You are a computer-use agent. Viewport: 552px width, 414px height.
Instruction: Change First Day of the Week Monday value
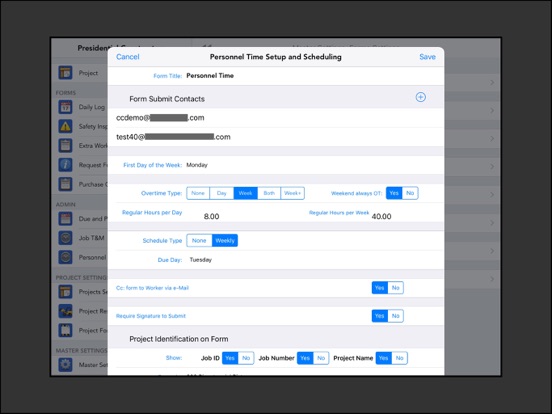coord(197,165)
